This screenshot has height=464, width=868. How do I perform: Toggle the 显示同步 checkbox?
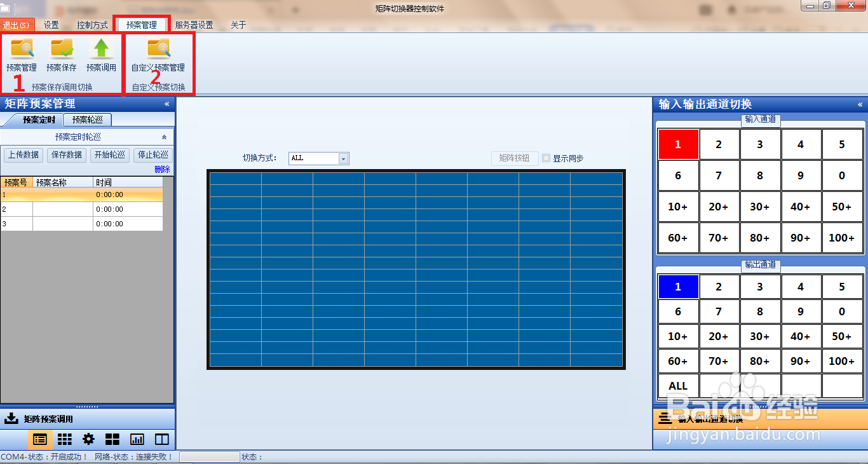coord(546,158)
